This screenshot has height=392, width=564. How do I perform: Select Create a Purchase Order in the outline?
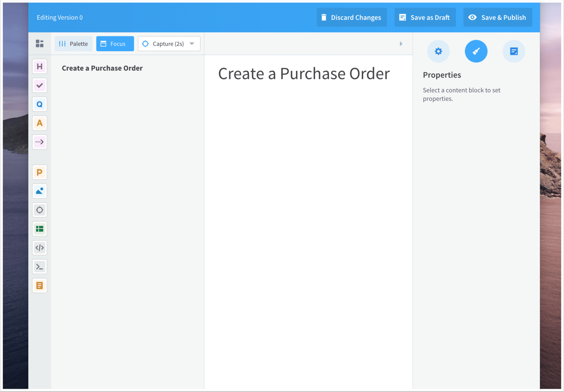coord(102,68)
